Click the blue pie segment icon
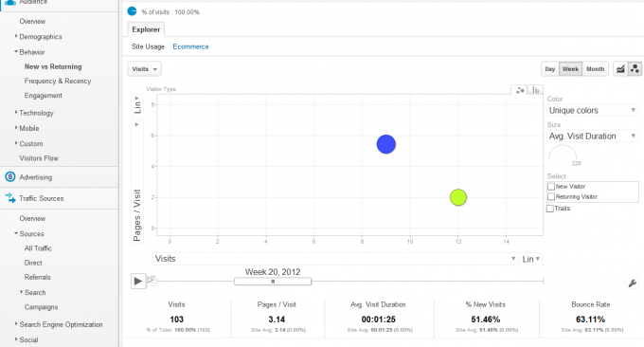 [132, 11]
